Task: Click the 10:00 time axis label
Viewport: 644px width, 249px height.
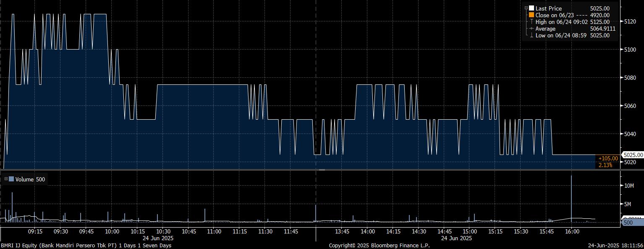Action: (112, 231)
